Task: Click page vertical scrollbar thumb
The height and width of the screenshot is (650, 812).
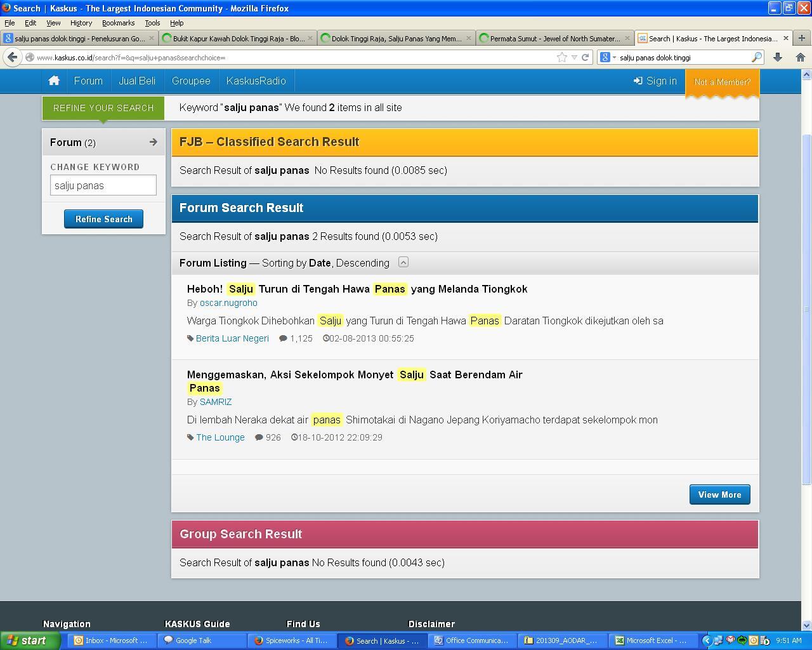Action: [x=806, y=309]
